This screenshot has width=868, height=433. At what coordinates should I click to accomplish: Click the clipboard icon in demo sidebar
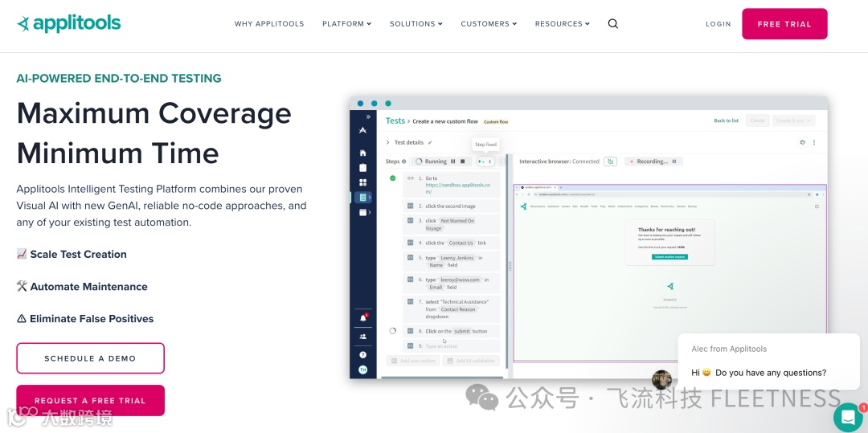click(362, 168)
